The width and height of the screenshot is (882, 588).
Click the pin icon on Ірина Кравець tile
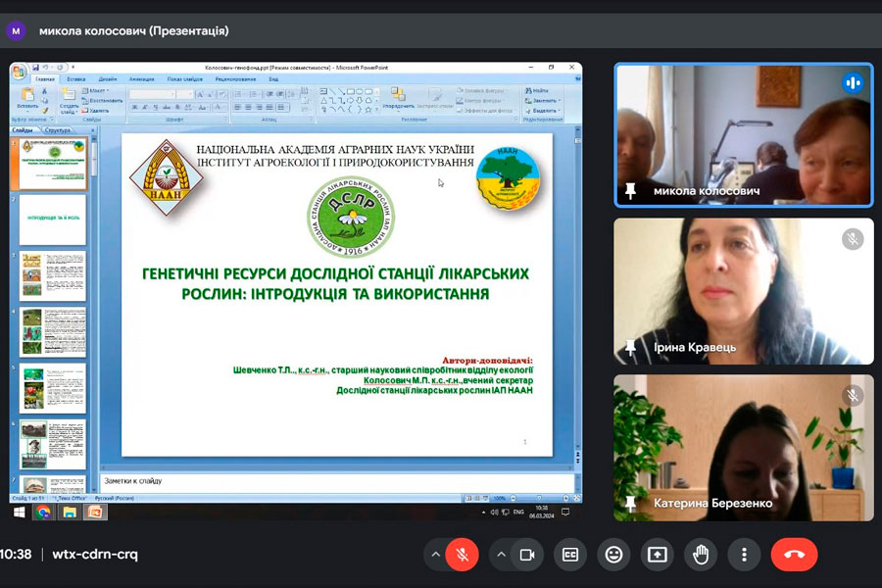tap(630, 347)
